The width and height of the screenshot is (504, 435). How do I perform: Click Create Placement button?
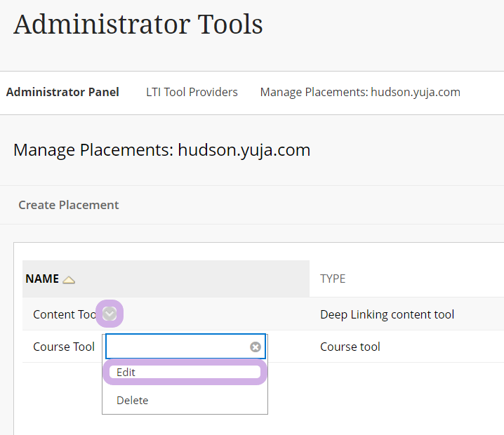[69, 205]
